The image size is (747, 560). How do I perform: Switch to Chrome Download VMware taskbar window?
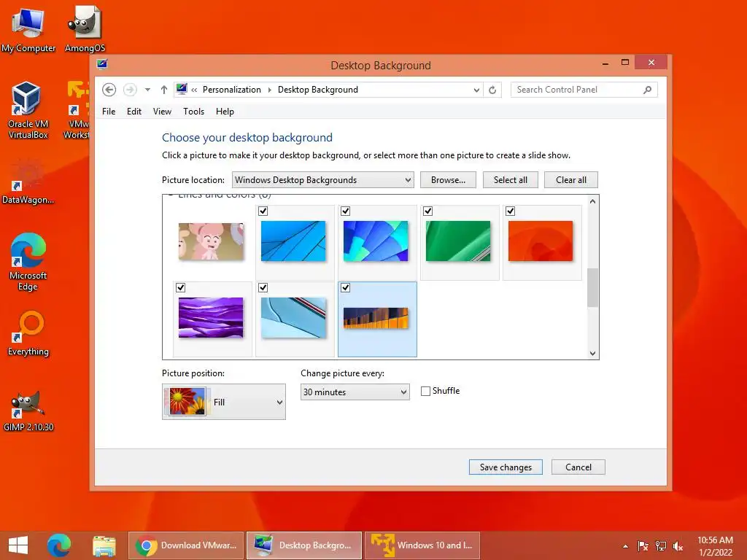pyautogui.click(x=186, y=545)
